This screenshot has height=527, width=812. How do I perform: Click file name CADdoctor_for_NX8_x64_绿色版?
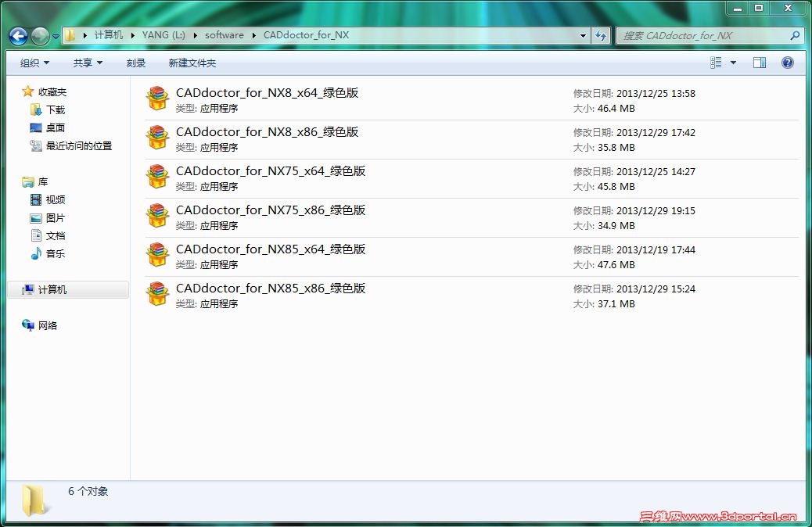point(268,93)
